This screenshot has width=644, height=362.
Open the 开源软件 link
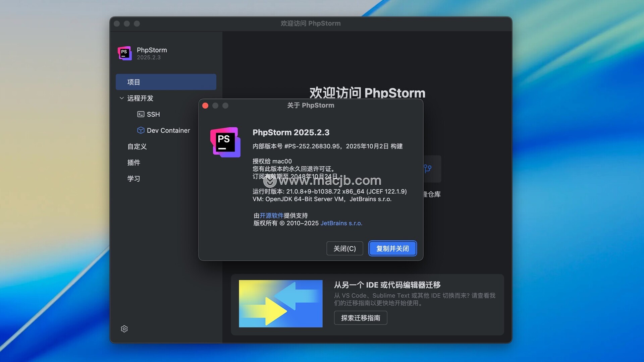[271, 216]
